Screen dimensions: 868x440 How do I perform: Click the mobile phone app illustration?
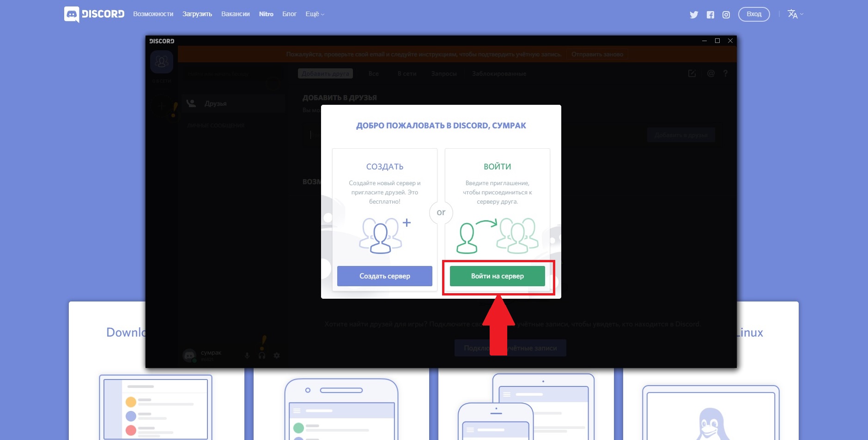[341, 409]
